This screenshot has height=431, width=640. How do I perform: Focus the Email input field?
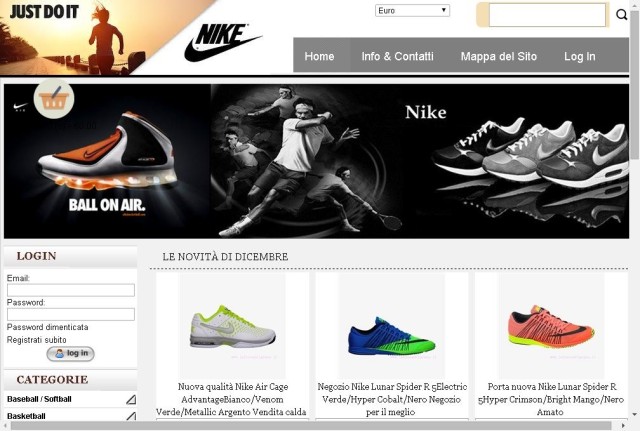[x=71, y=290]
